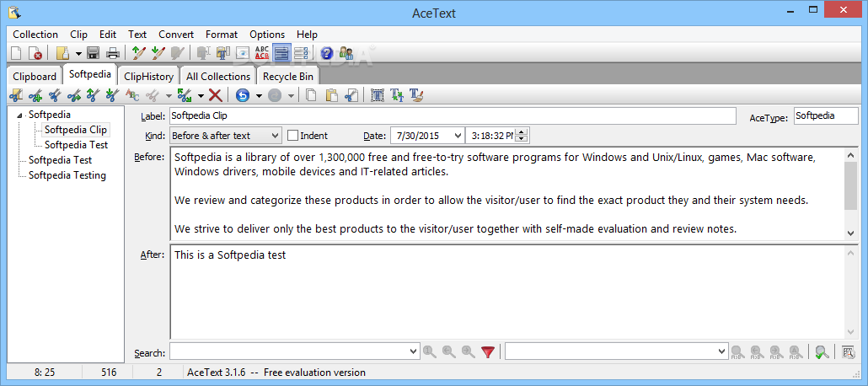Collapse the Softpedia root tree node
The image size is (868, 386).
[x=20, y=115]
